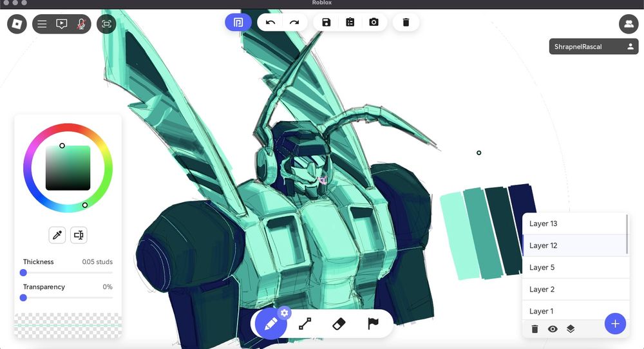Click the 0.05 studs thickness value

[x=97, y=261]
